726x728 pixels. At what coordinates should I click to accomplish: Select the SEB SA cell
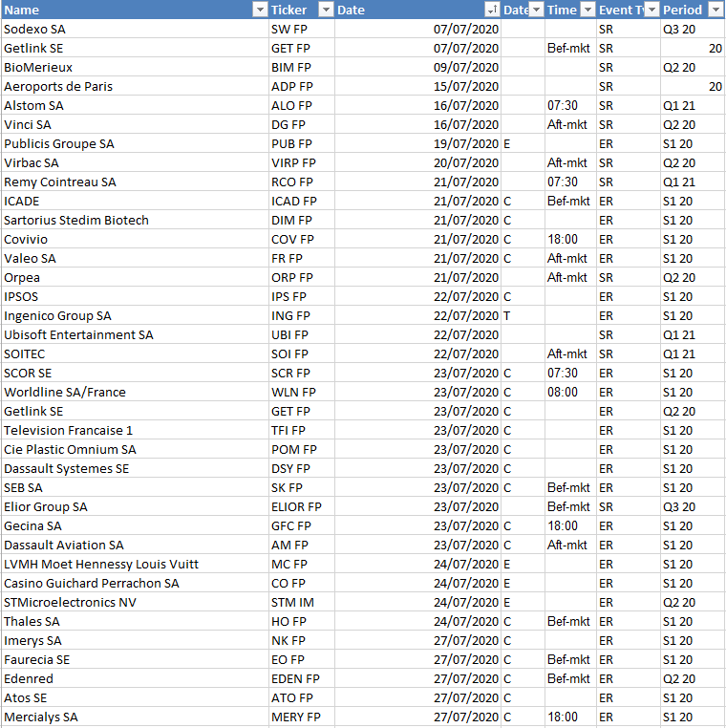135,487
